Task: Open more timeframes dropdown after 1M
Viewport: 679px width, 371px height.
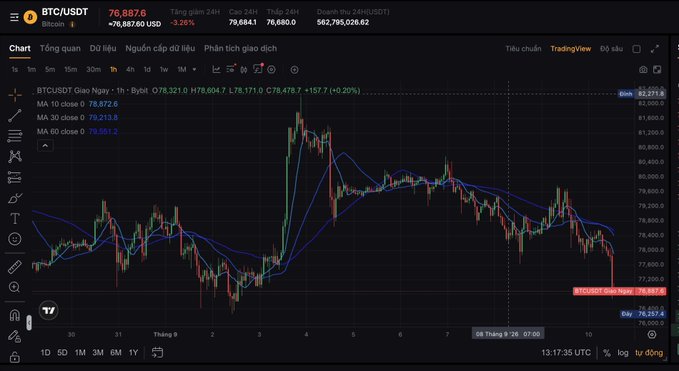Action: coord(194,69)
